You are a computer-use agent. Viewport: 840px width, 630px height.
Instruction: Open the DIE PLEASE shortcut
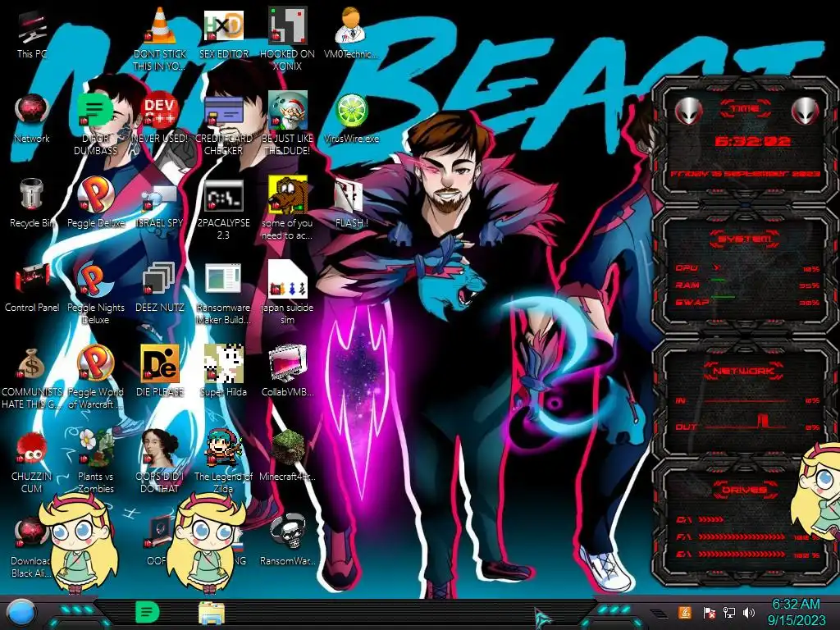click(160, 372)
